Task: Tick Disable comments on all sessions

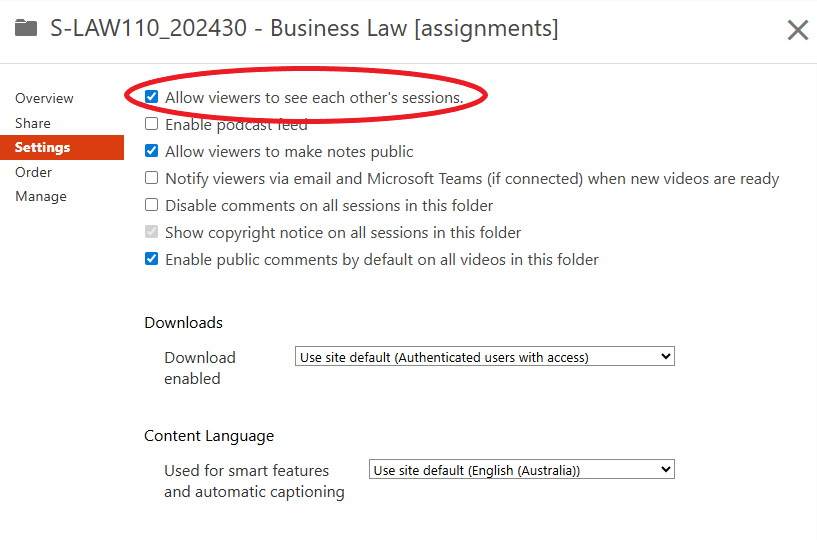Action: tap(152, 206)
